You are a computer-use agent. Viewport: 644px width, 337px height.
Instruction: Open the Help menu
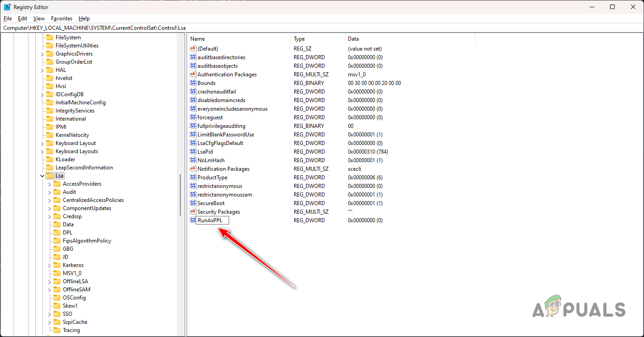[x=84, y=19]
